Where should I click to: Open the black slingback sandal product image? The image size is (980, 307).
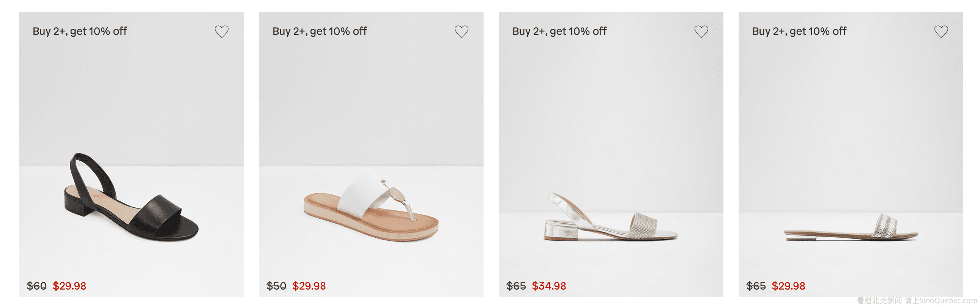pyautogui.click(x=131, y=197)
